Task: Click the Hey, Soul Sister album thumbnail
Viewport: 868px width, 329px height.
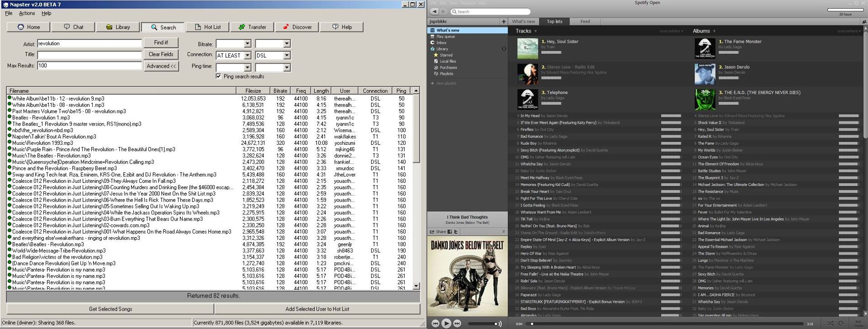Action: [527, 48]
